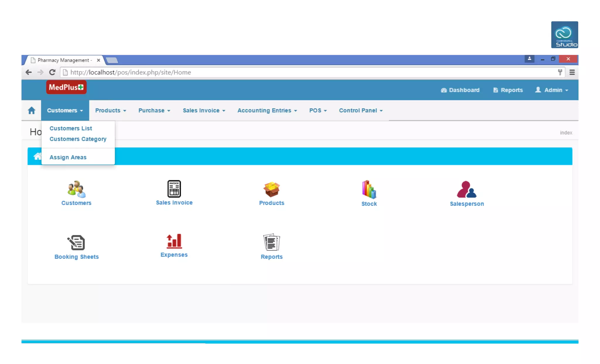This screenshot has width=600, height=364.
Task: Choose Assign Areas from menu
Action: click(68, 157)
